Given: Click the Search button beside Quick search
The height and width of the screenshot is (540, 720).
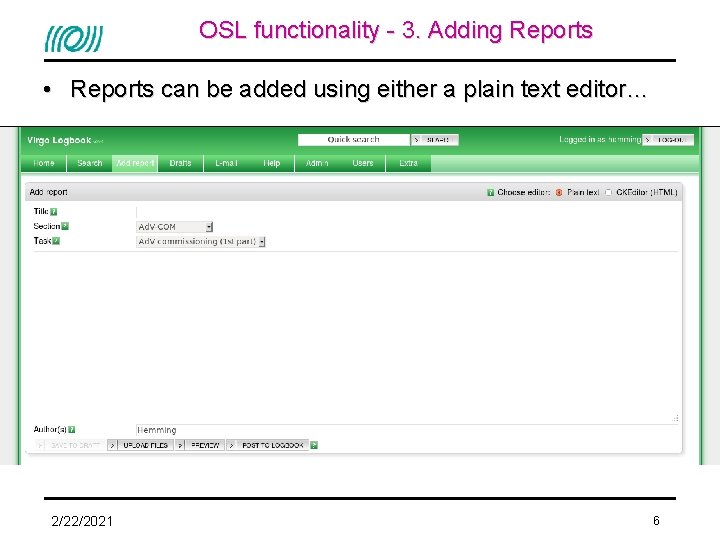Looking at the screenshot, I should (435, 140).
